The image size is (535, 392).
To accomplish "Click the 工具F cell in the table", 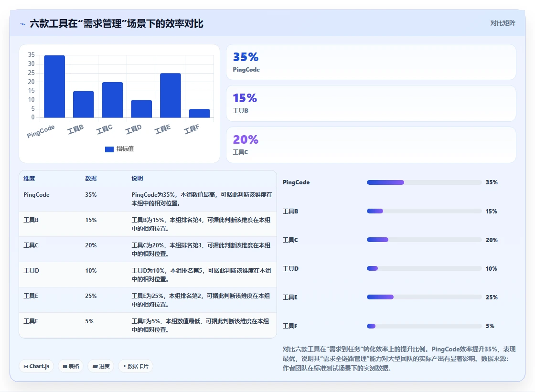I will 31,321.
